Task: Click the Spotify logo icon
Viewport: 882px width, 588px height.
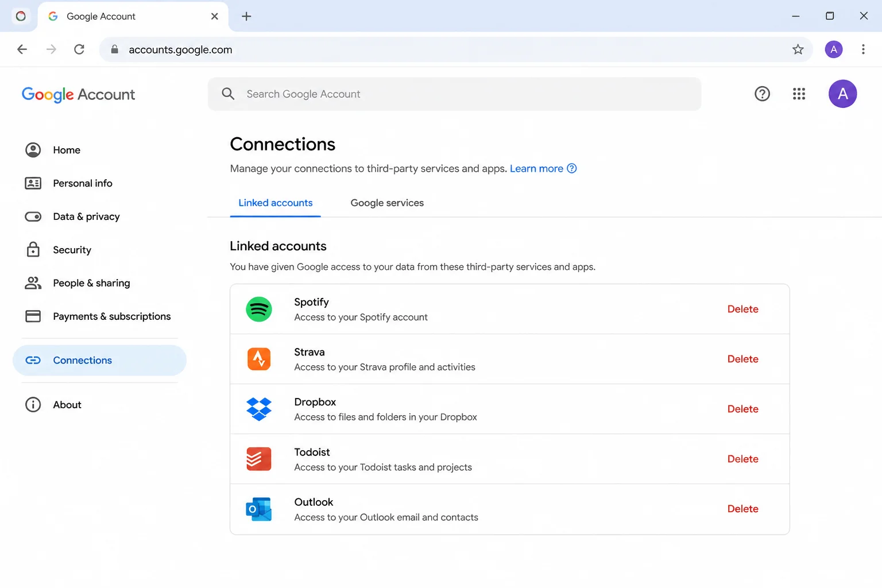Action: click(259, 309)
